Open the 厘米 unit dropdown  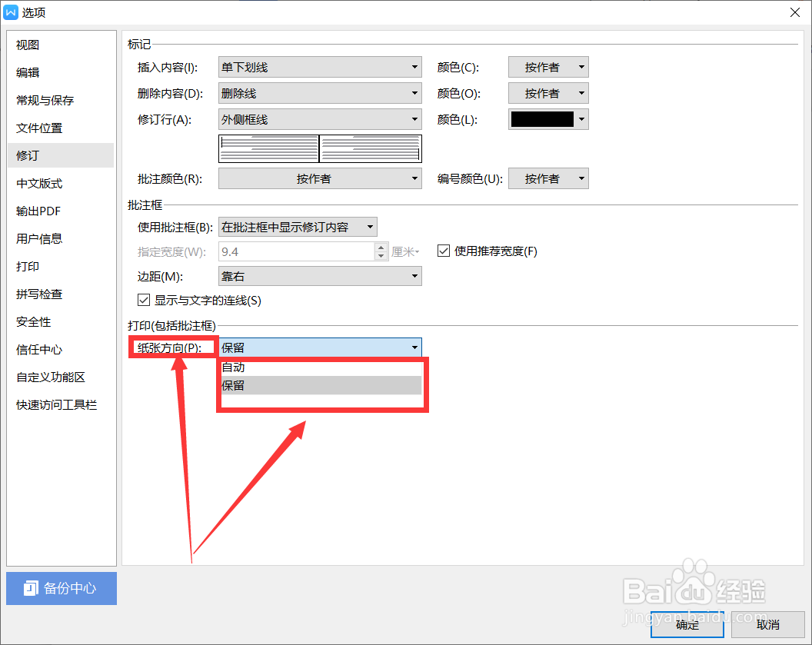point(404,251)
